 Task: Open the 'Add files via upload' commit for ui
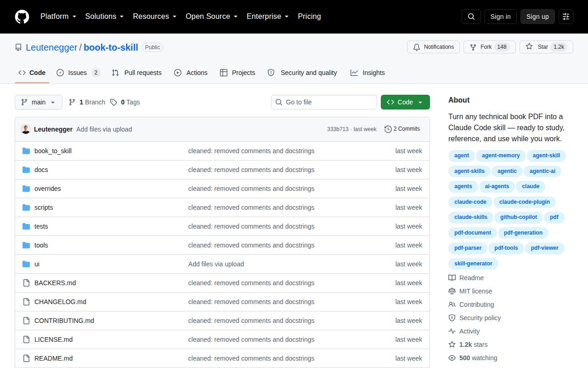[216, 264]
